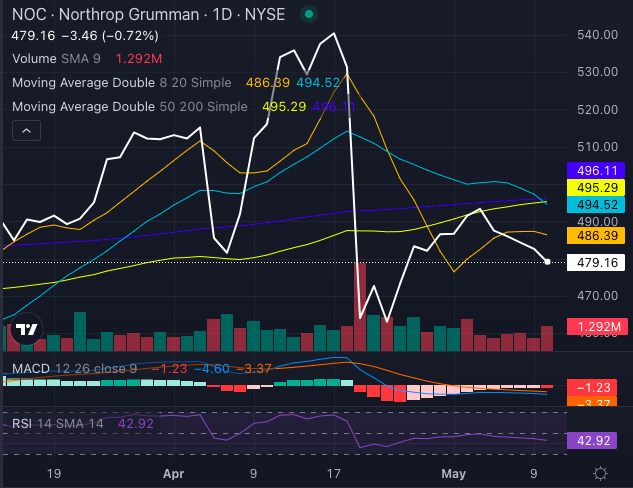Click the 495.29 yellow price label

pyautogui.click(x=596, y=188)
